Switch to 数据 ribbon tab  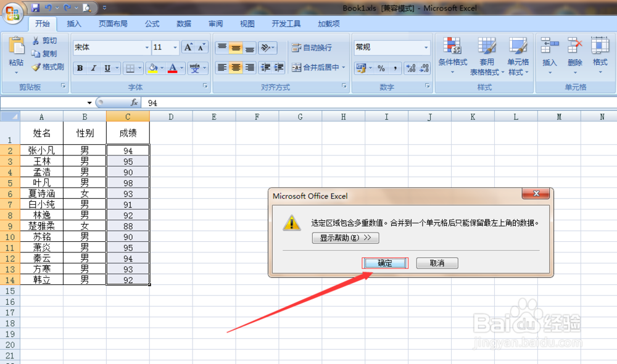coord(184,23)
